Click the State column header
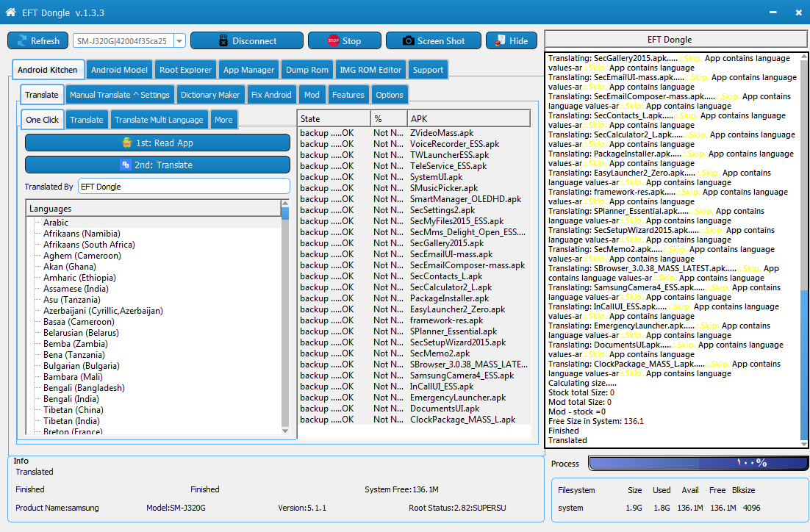810x532 pixels. click(334, 119)
